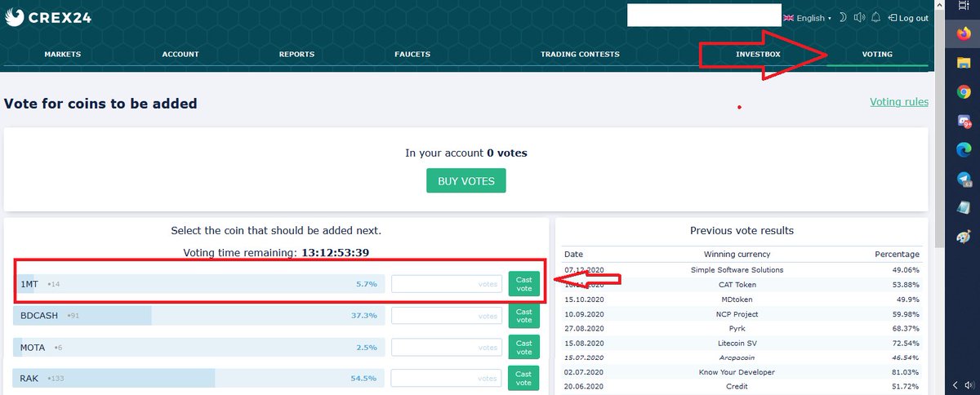Click votes input field for BDCASH
The width and height of the screenshot is (980, 395).
click(447, 315)
